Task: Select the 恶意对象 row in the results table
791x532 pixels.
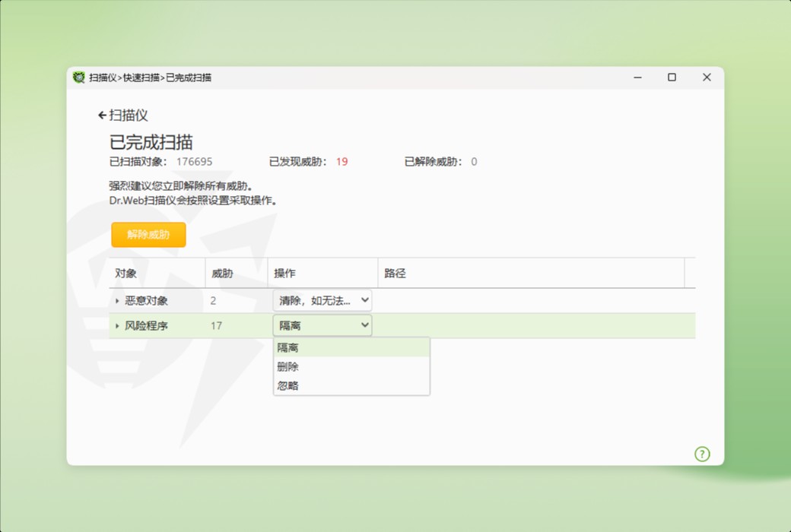Action: click(x=145, y=299)
